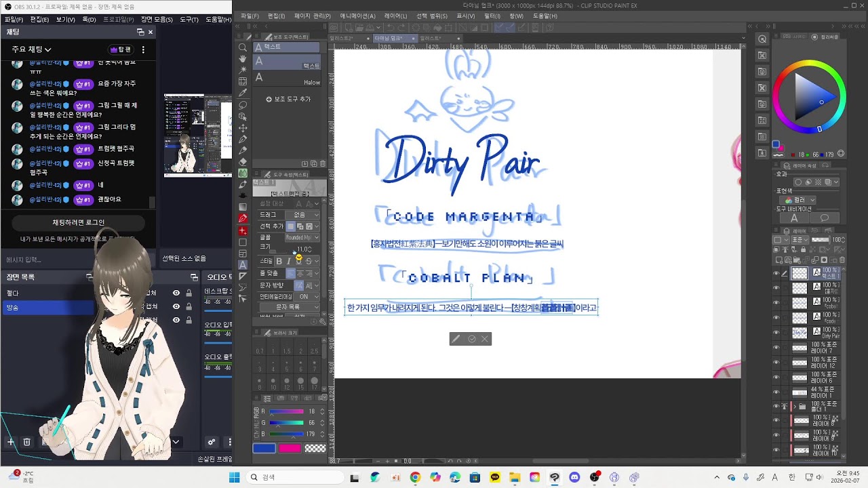
Task: Select the Auto select wand tool
Action: pyautogui.click(x=243, y=70)
